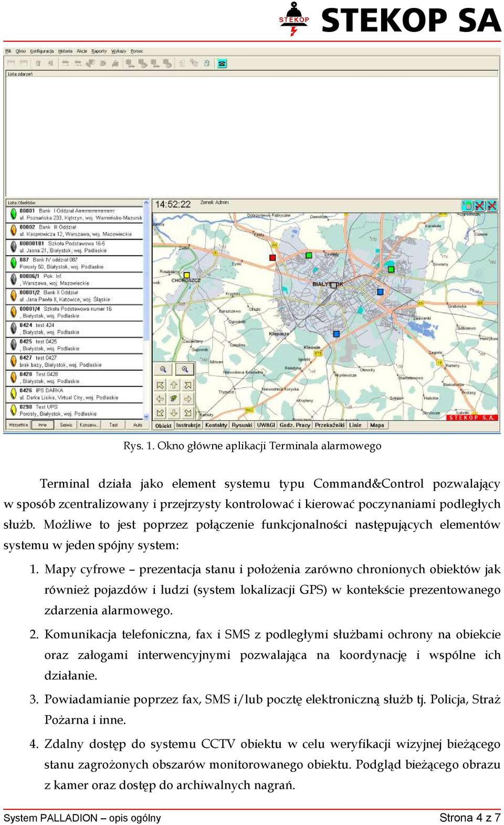This screenshot has width=504, height=825.
Task: Select object 00001 Bank I Oddział row
Action: [75, 214]
